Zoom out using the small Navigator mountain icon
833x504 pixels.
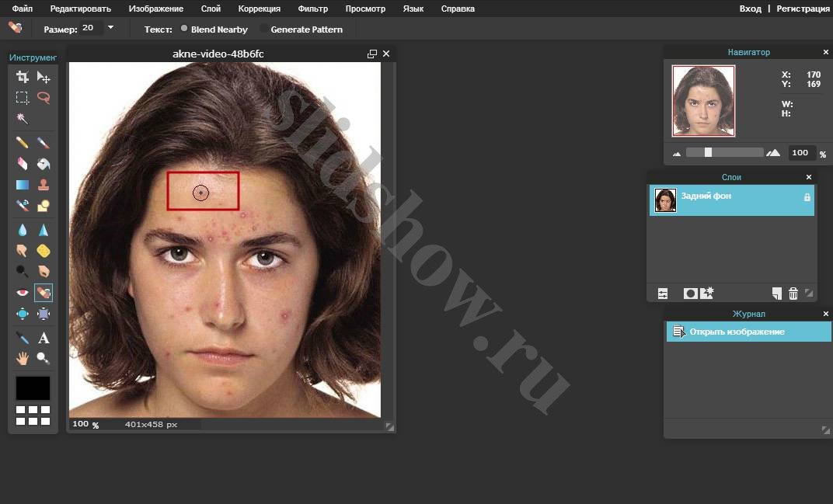[x=677, y=154]
